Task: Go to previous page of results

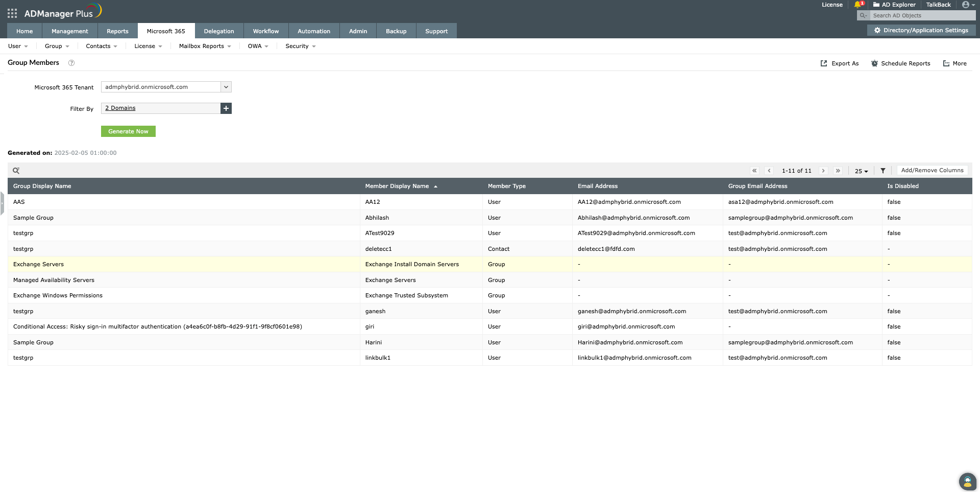Action: point(769,171)
